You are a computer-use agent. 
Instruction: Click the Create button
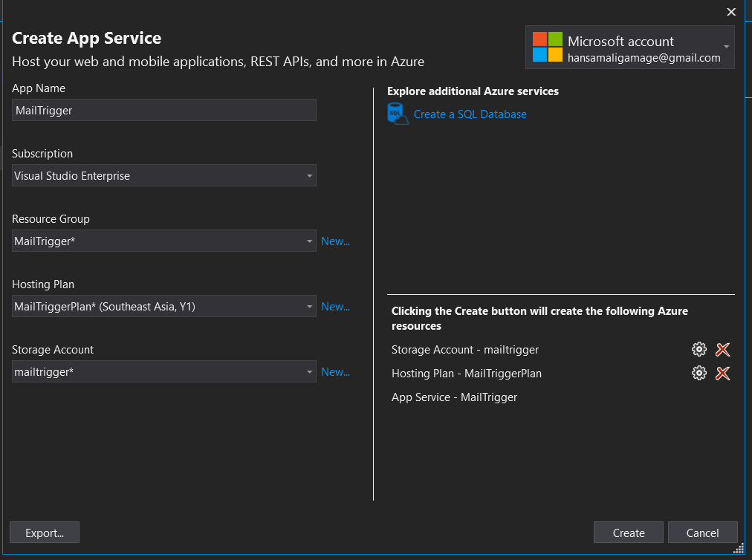click(629, 533)
